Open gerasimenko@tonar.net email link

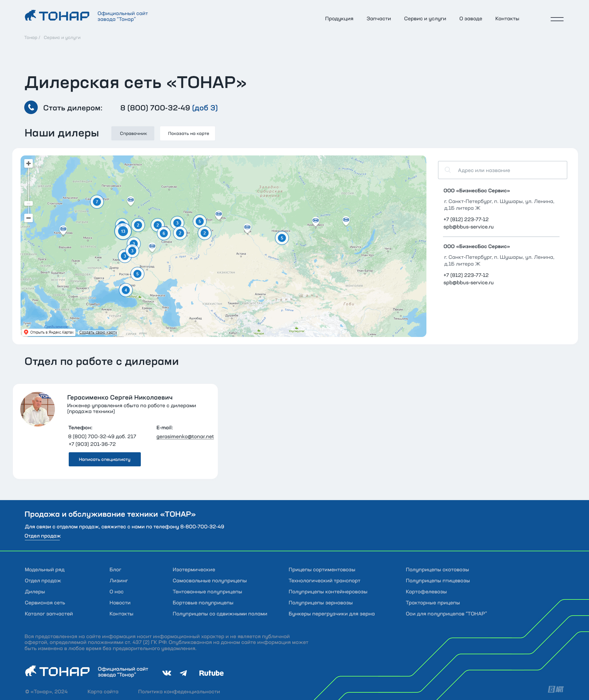click(x=185, y=436)
